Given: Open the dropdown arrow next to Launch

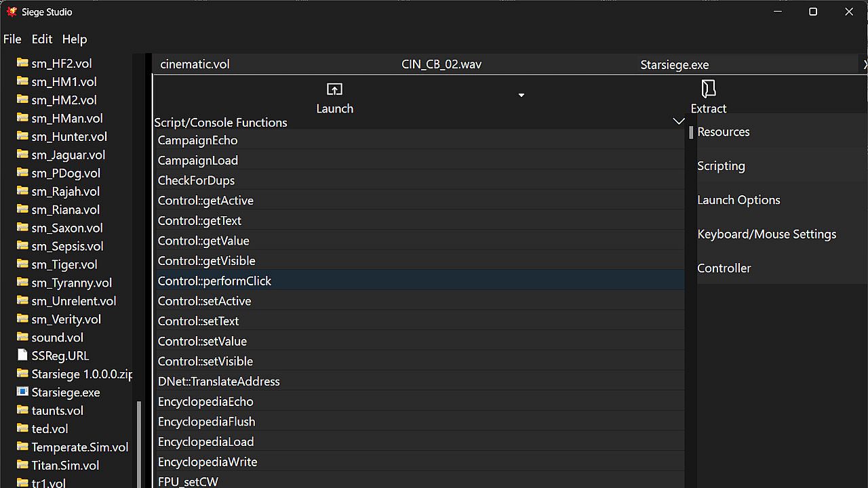Looking at the screenshot, I should [521, 96].
